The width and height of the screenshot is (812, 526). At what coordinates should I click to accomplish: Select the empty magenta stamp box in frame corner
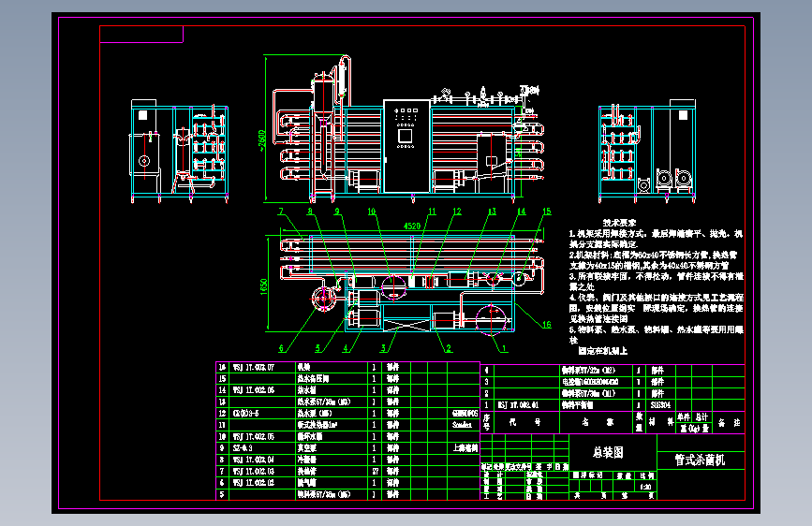(x=141, y=35)
